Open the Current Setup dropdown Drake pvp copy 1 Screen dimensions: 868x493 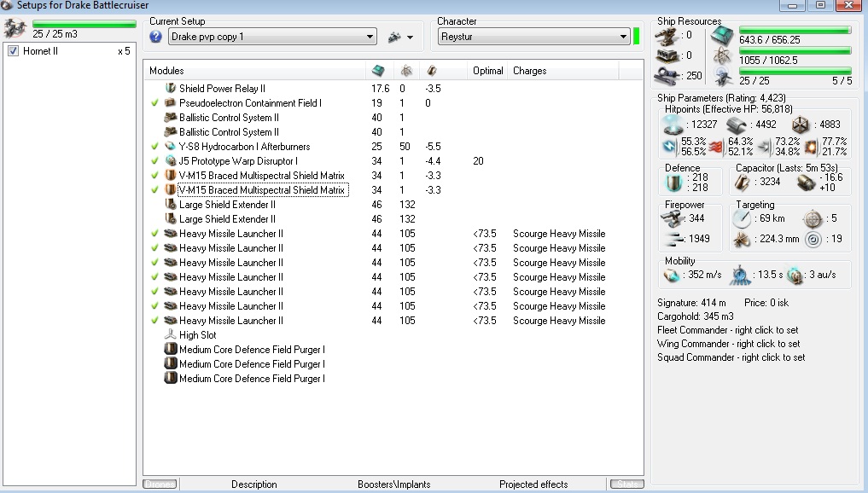click(272, 37)
